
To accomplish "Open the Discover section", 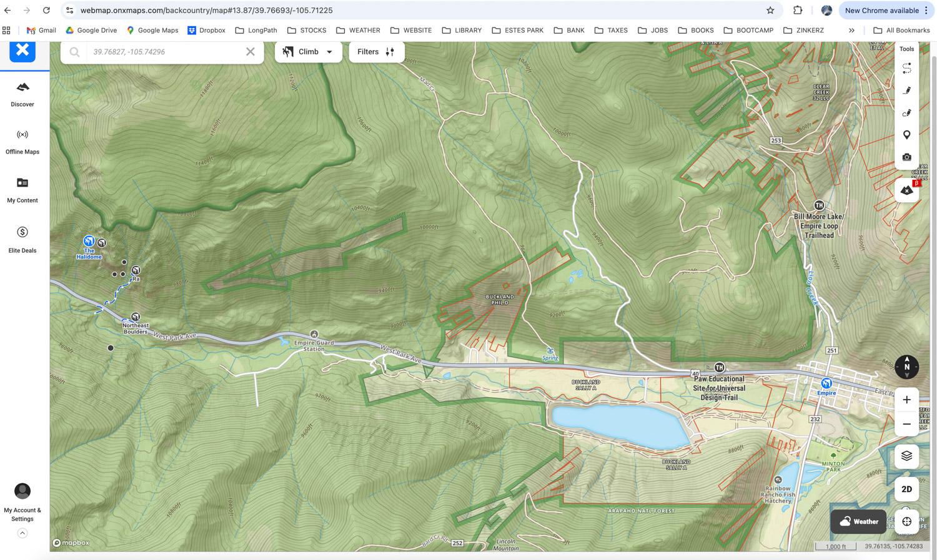I will click(22, 94).
